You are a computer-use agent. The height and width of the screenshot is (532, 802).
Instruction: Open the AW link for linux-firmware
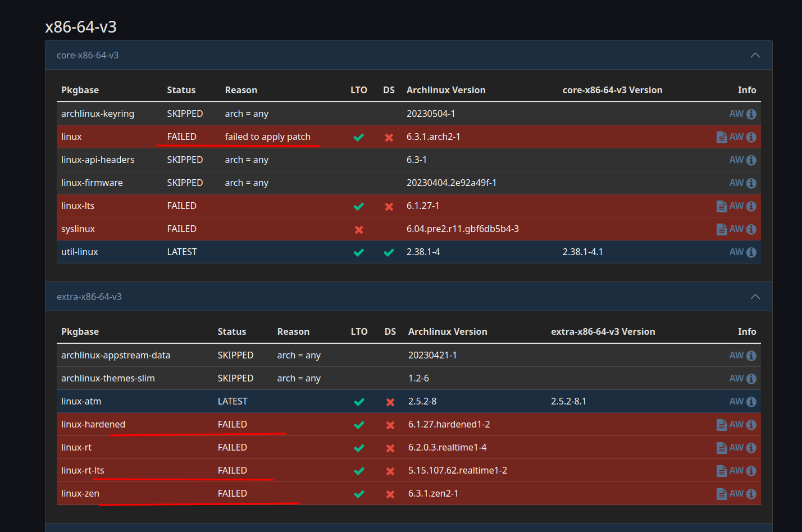736,183
